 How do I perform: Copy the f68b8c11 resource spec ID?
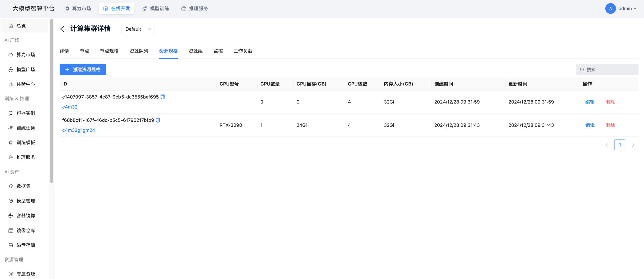158,120
